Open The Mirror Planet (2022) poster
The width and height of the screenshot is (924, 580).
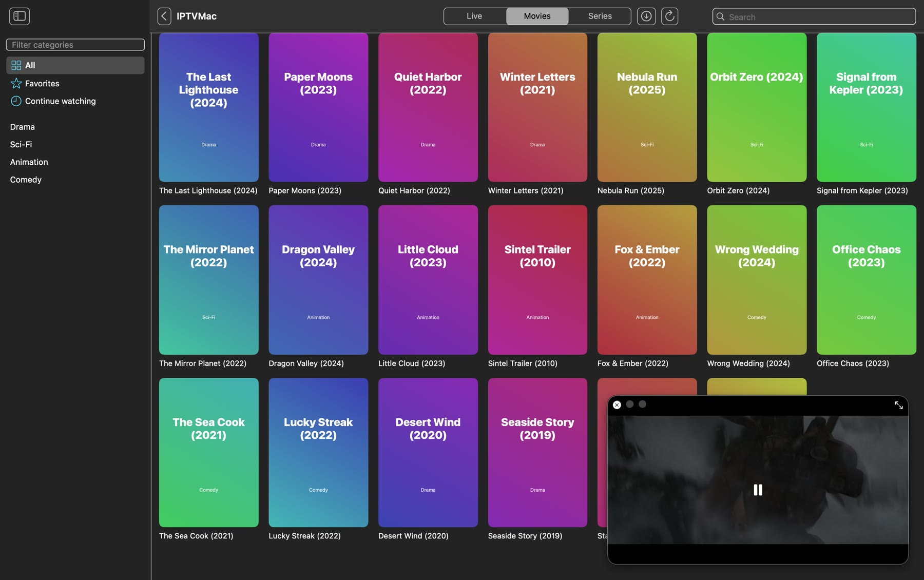[x=209, y=280]
